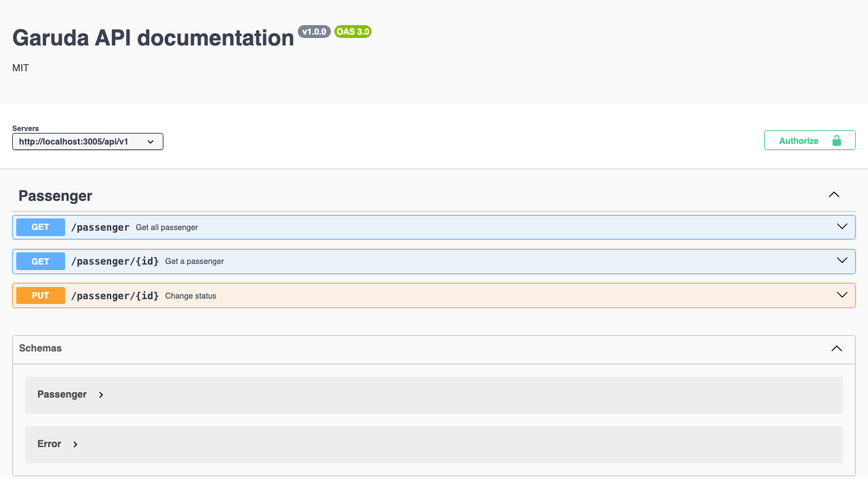Click the orange PUT method badge
Image resolution: width=868 pixels, height=479 pixels.
(41, 296)
